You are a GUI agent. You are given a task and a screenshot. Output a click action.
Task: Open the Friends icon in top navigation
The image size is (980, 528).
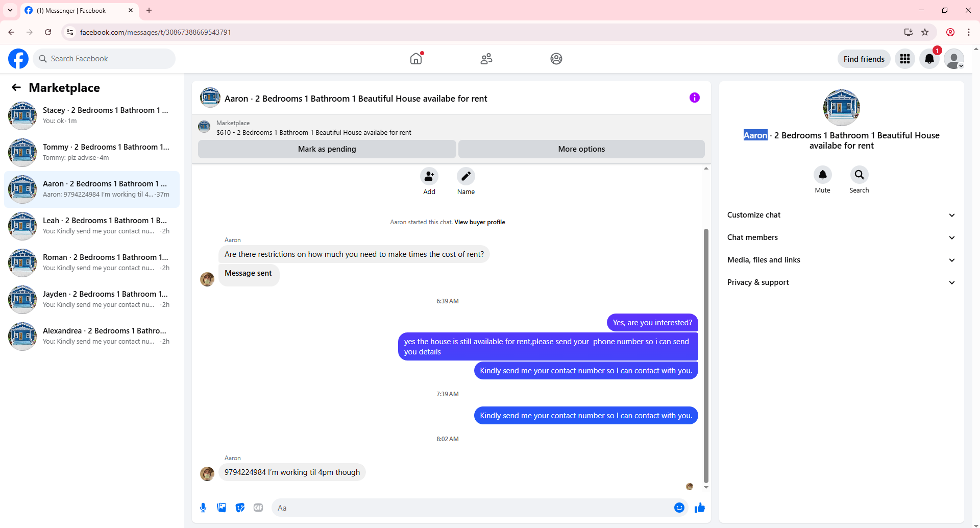pos(486,59)
